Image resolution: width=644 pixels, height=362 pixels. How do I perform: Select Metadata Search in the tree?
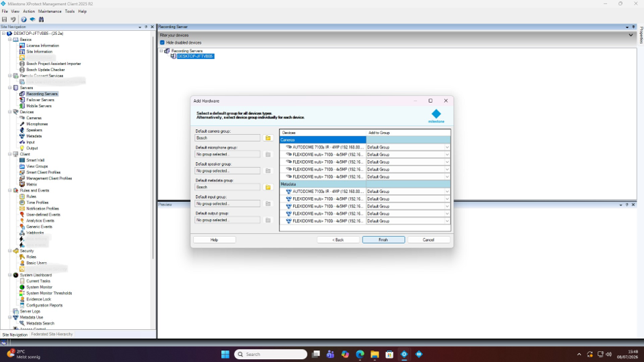point(40,324)
